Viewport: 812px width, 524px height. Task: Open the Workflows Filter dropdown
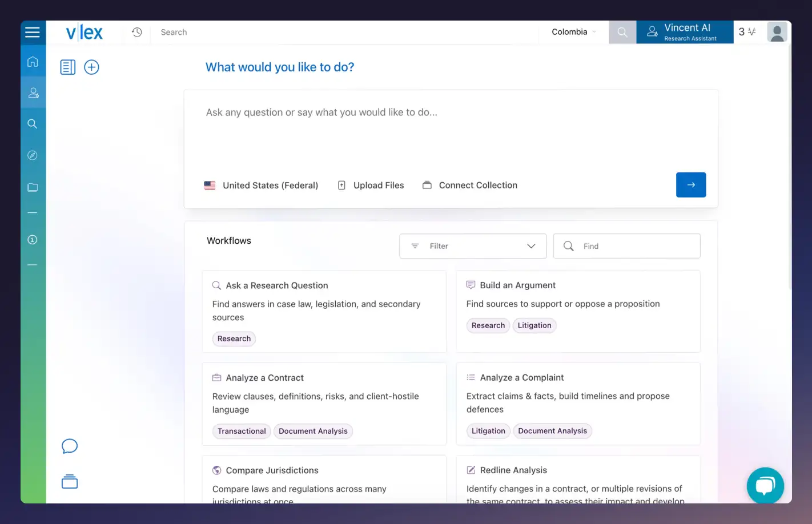coord(473,246)
